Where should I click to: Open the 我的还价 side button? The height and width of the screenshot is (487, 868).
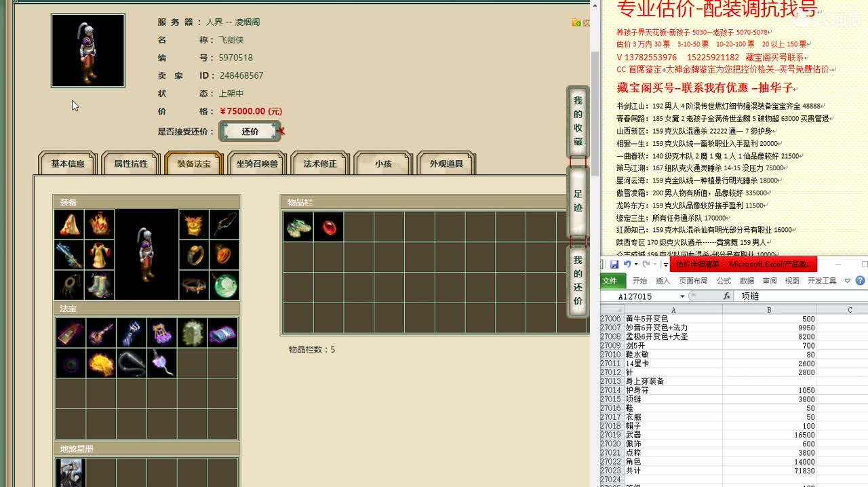[578, 281]
